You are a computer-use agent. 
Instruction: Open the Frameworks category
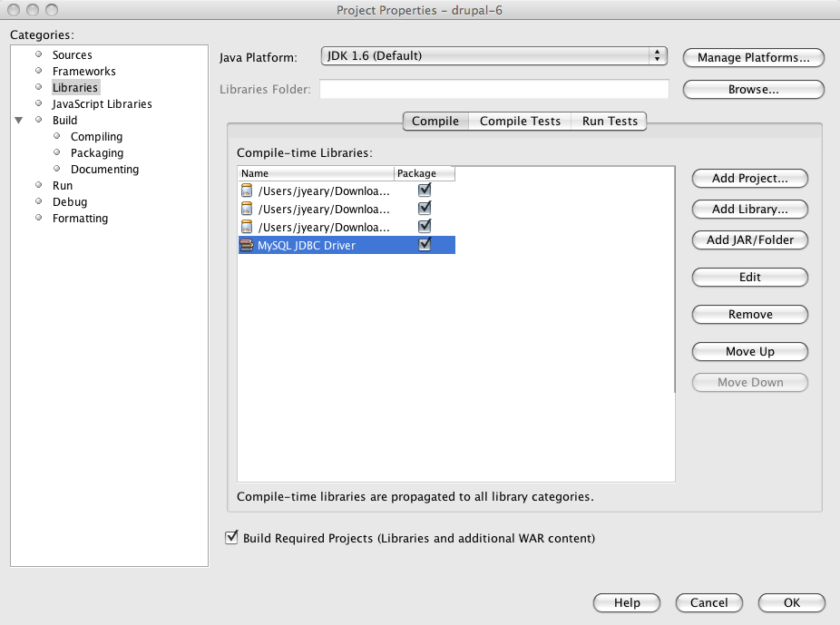pyautogui.click(x=84, y=72)
